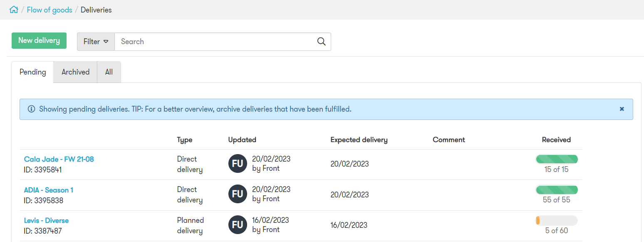Click the FU avatar on the Levis row

pos(238,225)
